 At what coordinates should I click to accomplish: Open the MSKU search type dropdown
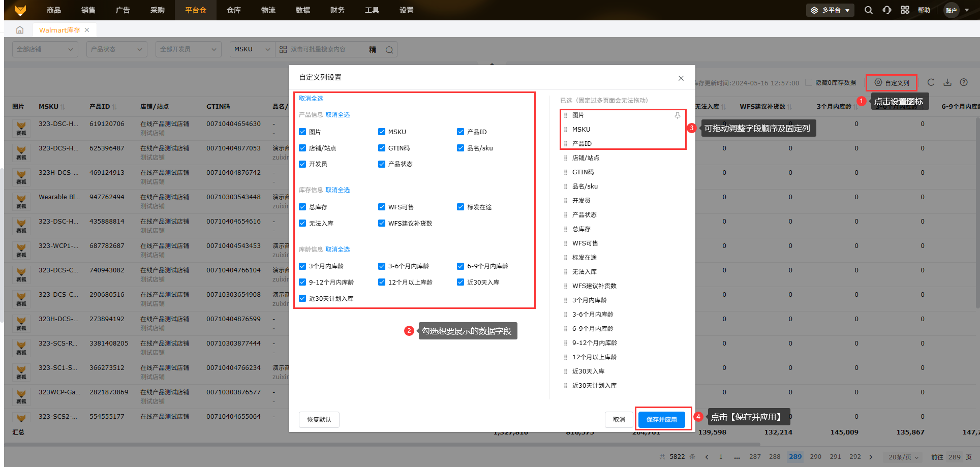252,49
